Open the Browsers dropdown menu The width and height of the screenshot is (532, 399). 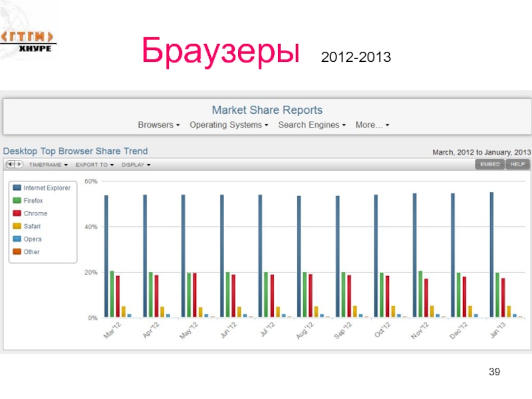coord(158,125)
